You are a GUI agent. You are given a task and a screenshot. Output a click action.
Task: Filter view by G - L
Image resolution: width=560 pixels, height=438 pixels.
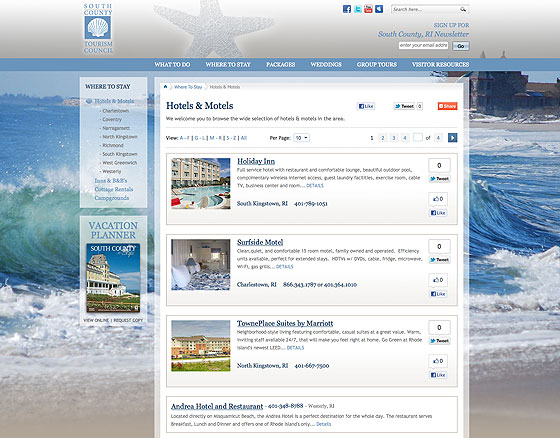200,138
